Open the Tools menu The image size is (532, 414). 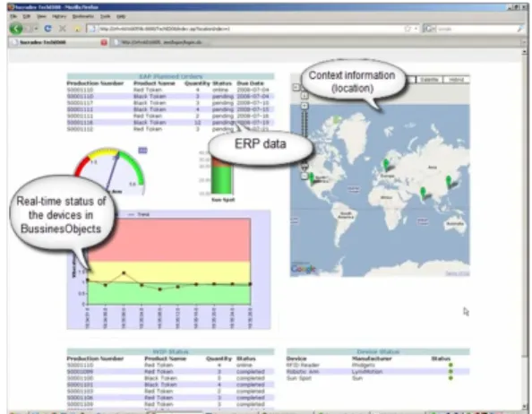click(105, 16)
